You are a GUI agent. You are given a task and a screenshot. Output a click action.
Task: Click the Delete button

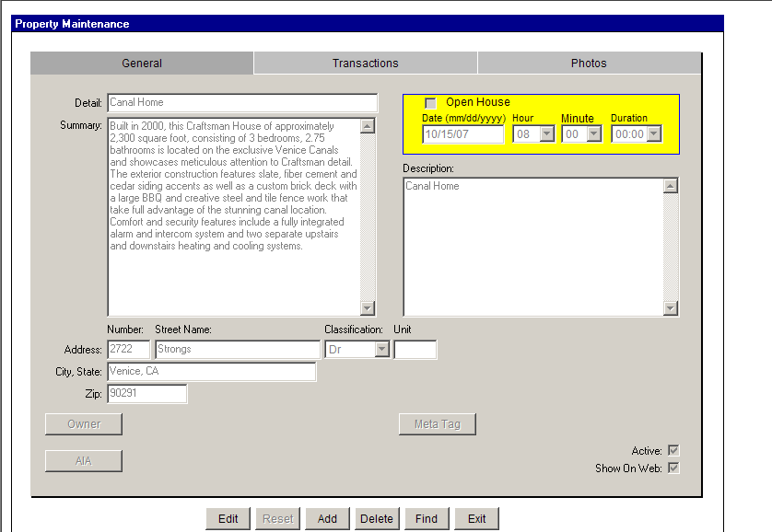(x=377, y=518)
